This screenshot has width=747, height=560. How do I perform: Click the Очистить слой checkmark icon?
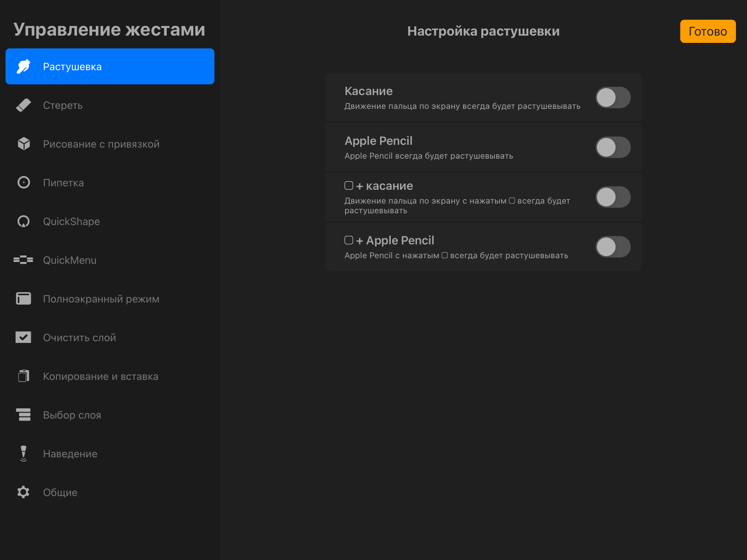tap(24, 337)
